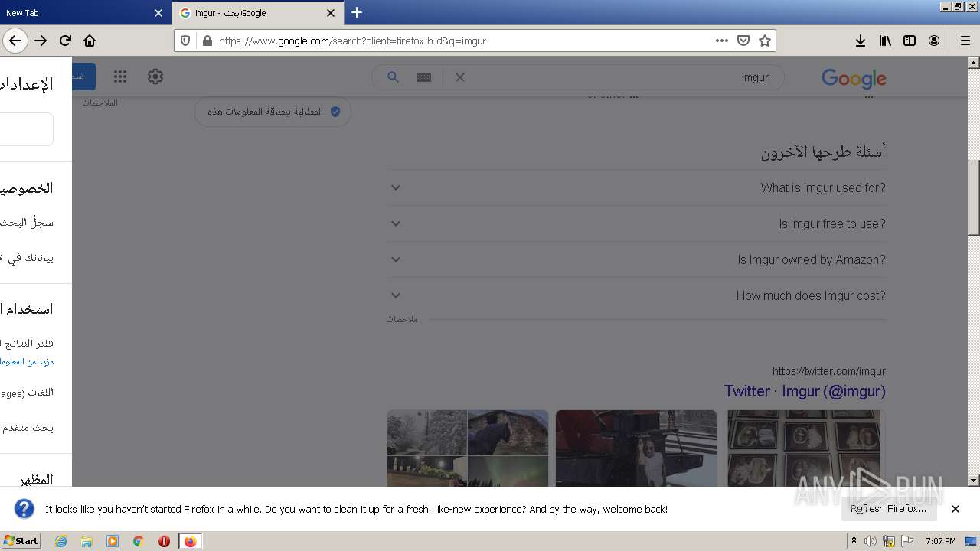Open the Twitter · Imgur (@imgur) link

pyautogui.click(x=805, y=391)
